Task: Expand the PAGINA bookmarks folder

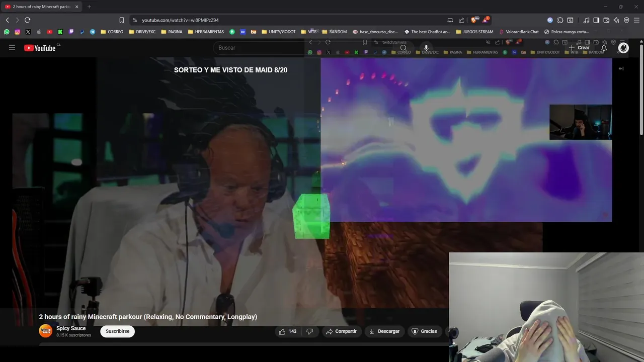Action: (x=172, y=32)
